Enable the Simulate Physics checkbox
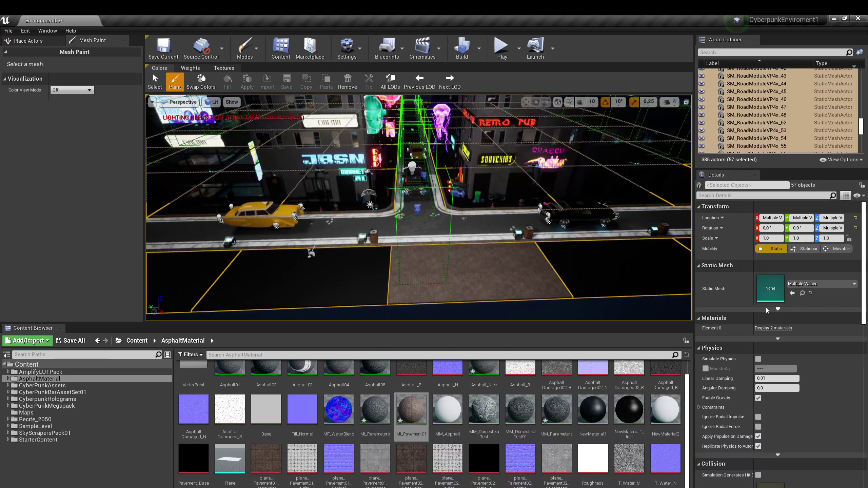The width and height of the screenshot is (868, 488). point(758,359)
